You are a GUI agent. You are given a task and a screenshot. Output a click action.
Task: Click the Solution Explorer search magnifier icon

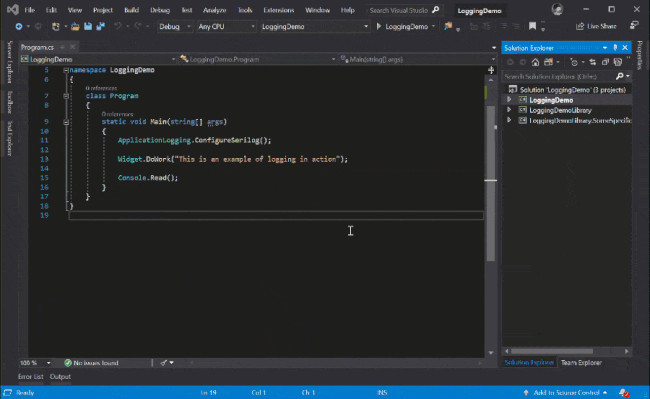point(620,77)
